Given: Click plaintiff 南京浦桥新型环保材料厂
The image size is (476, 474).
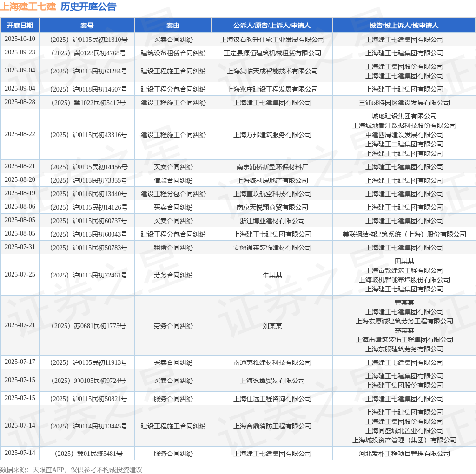Looking at the screenshot, I should [x=272, y=167].
